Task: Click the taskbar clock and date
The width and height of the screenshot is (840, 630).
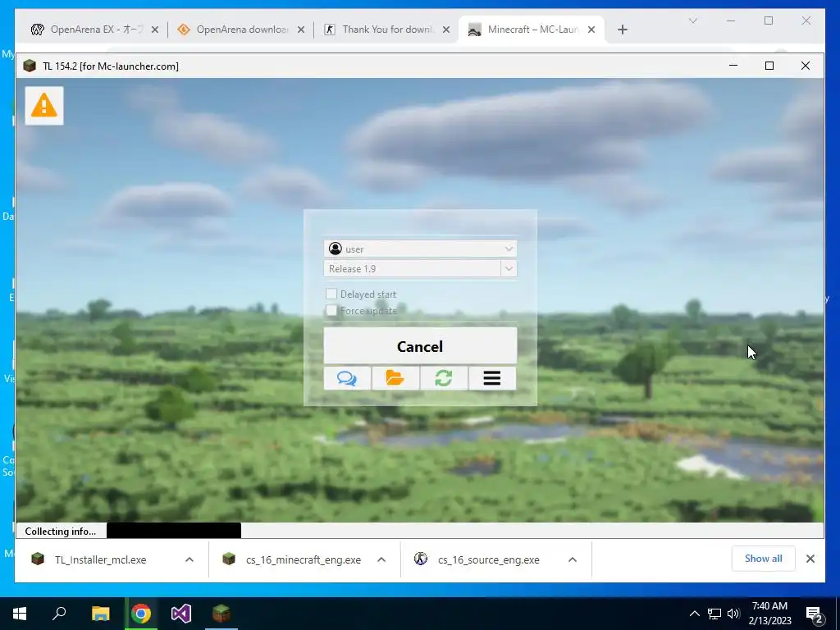Action: click(769, 614)
